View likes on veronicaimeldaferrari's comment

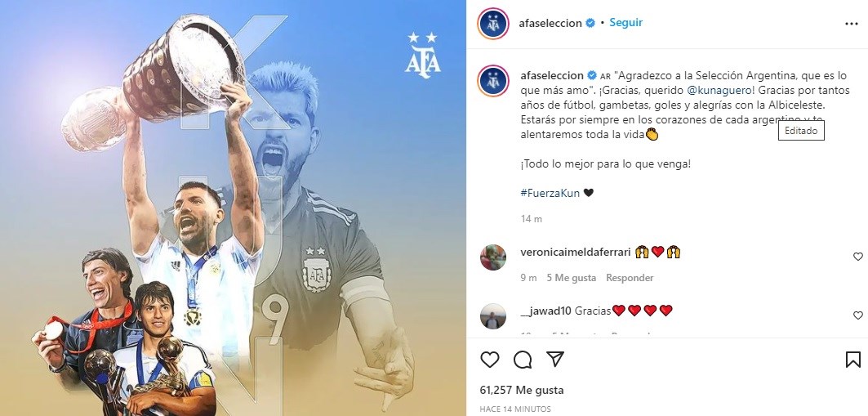[x=572, y=278]
